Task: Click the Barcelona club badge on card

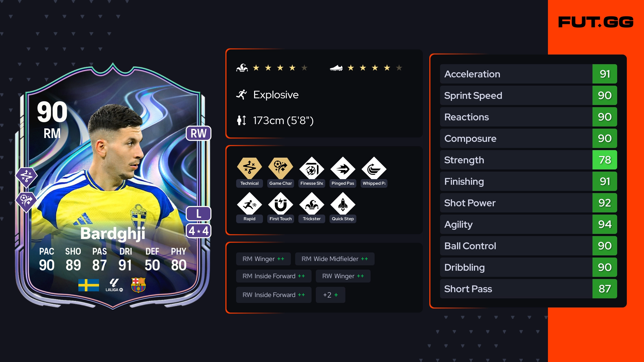Action: click(138, 285)
